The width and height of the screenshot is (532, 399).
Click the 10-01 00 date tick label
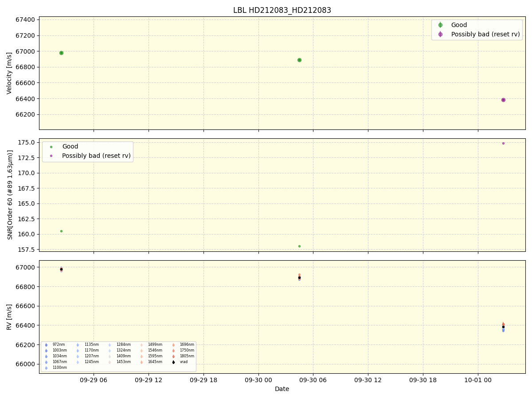click(x=478, y=380)
